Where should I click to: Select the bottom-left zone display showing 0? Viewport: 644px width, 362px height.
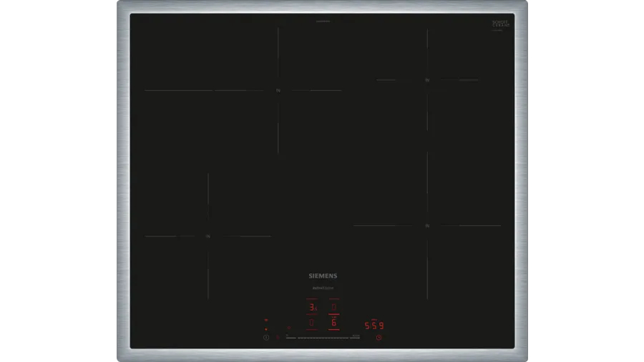[312, 323]
